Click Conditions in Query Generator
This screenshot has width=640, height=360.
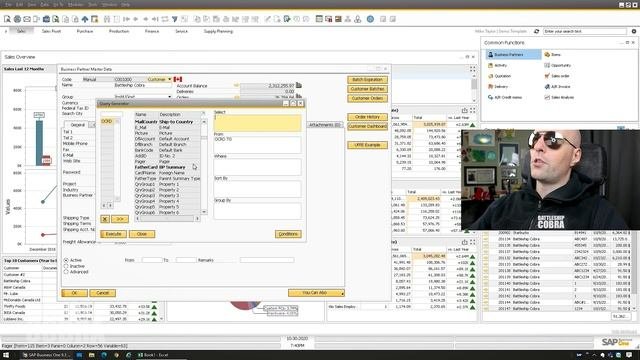288,234
